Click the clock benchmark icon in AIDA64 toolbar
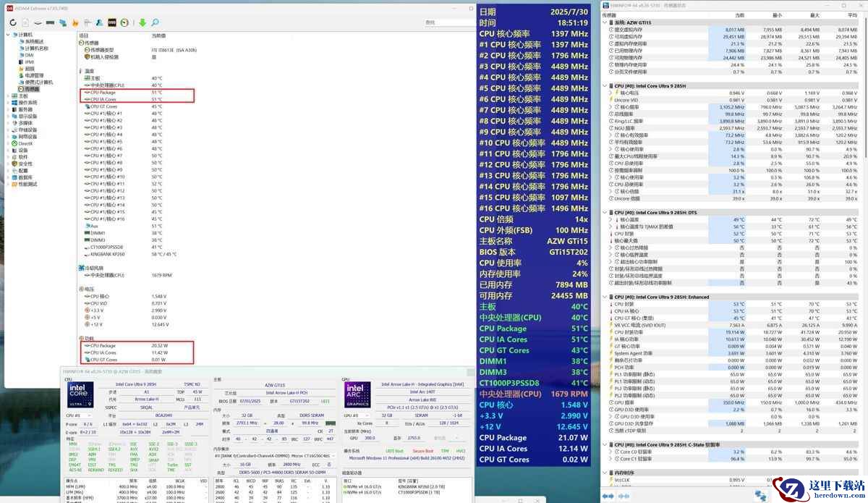The image size is (868, 503). tap(124, 22)
